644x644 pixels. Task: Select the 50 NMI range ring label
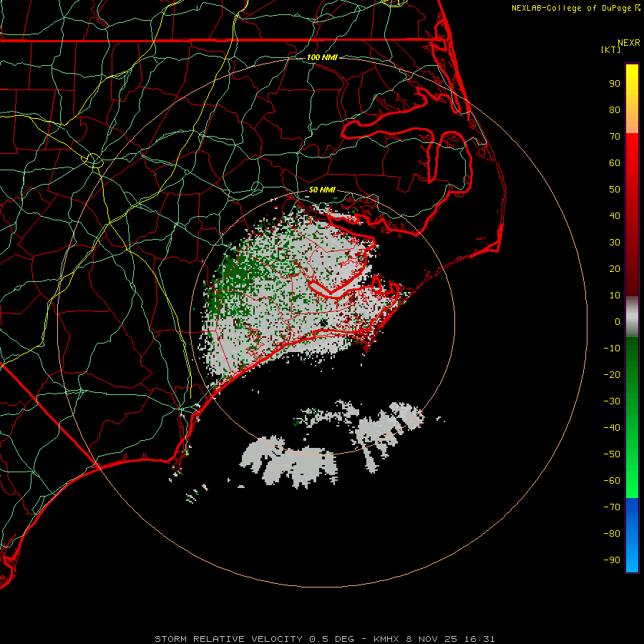[x=322, y=190]
